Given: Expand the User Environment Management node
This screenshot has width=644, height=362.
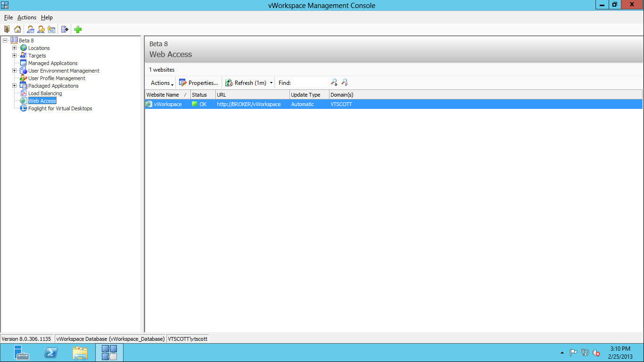Looking at the screenshot, I should 14,71.
